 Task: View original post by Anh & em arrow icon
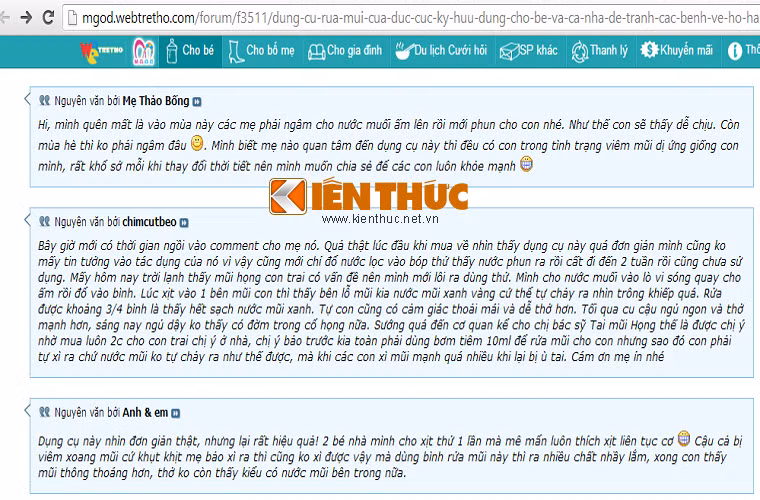pyautogui.click(x=175, y=413)
